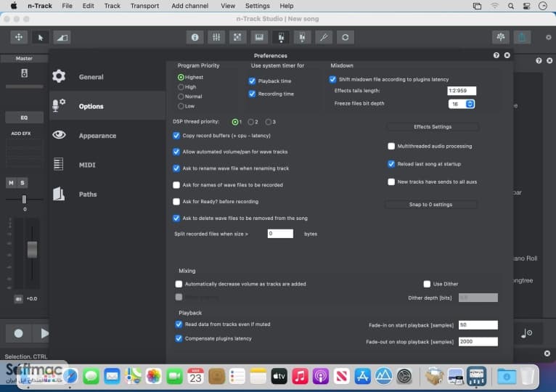Screen dimensions: 556x392
Task: Open the Songtree icon in toolbar
Action: pos(501,37)
